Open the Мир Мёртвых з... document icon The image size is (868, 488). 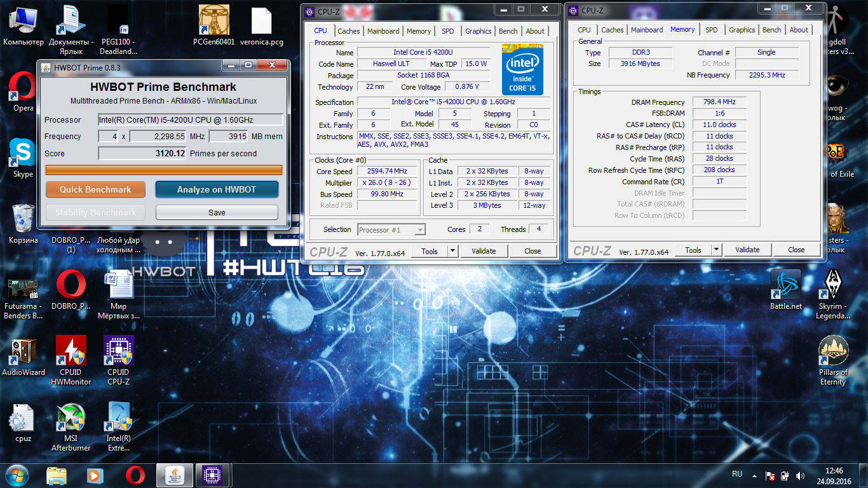click(118, 295)
